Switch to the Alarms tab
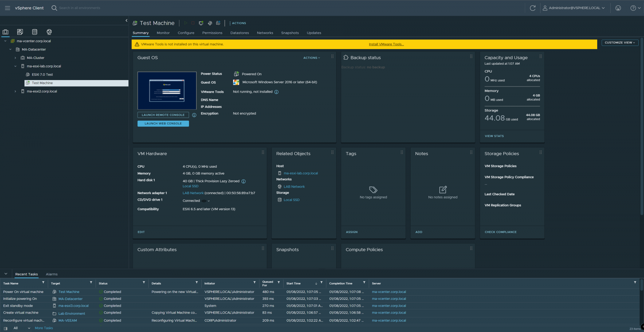Viewport: 644px width, 332px height. [52, 274]
